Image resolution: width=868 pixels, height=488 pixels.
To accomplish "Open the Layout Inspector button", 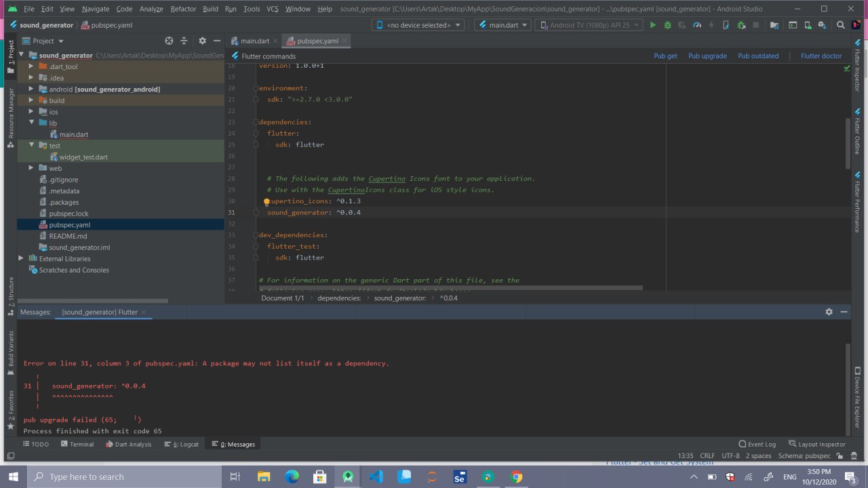I will [x=816, y=444].
